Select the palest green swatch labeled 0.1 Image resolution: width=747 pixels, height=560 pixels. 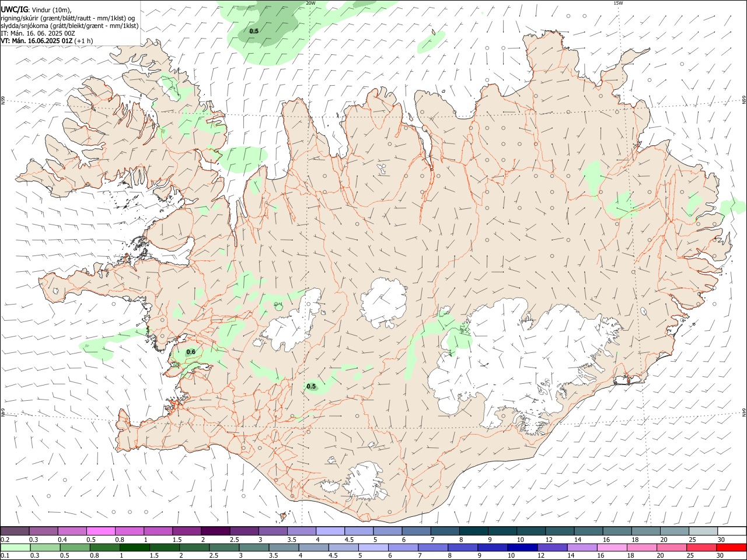[x=15, y=547]
